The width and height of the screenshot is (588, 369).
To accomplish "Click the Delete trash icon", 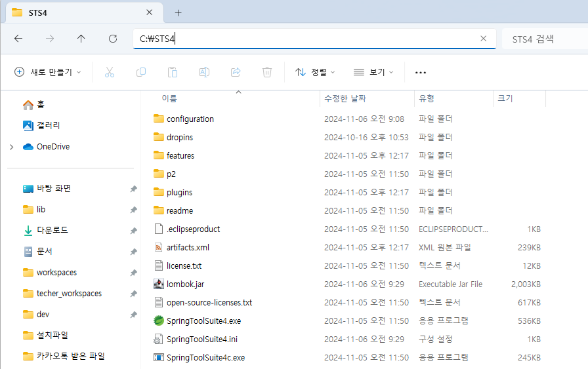I will (267, 72).
